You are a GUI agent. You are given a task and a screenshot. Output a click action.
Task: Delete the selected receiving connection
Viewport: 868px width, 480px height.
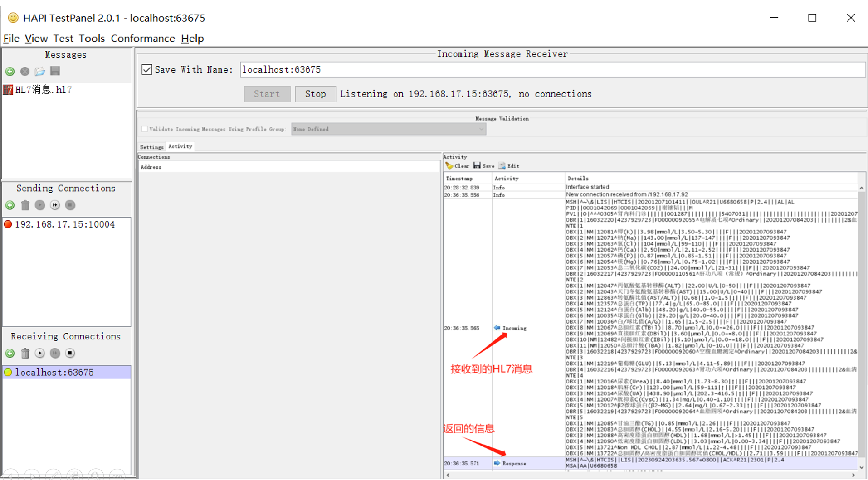tap(25, 354)
